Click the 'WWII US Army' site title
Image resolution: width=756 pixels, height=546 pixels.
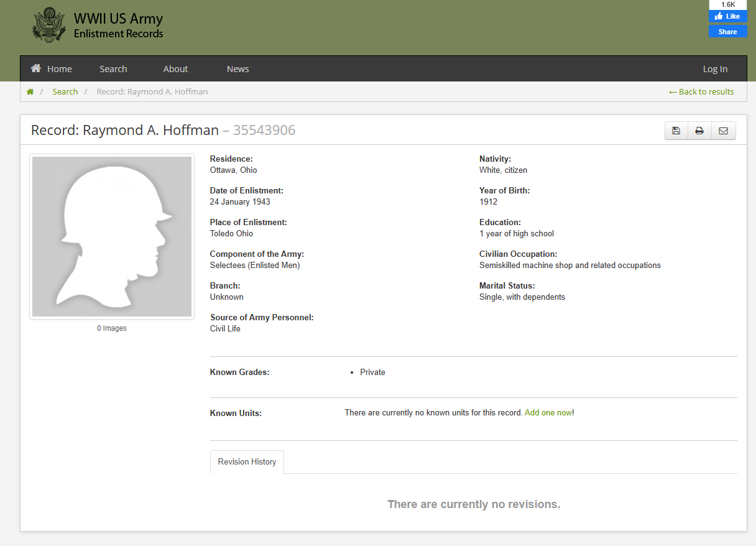(x=118, y=19)
